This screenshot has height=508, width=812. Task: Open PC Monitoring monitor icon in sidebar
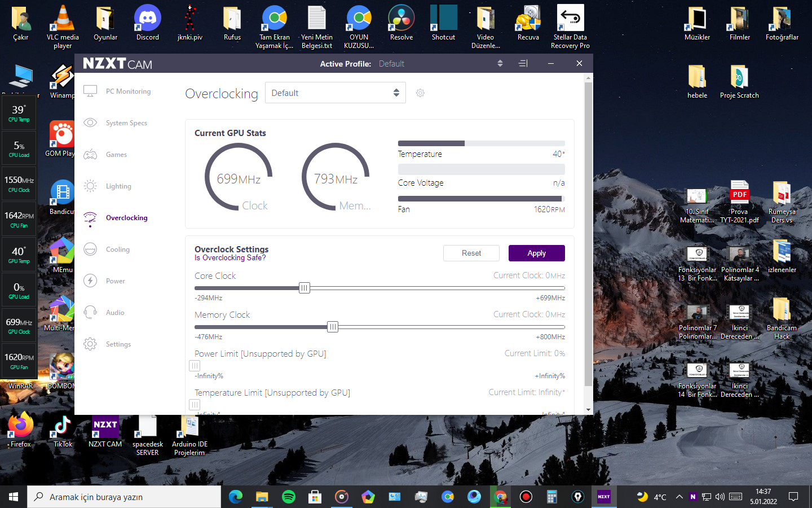pyautogui.click(x=90, y=91)
